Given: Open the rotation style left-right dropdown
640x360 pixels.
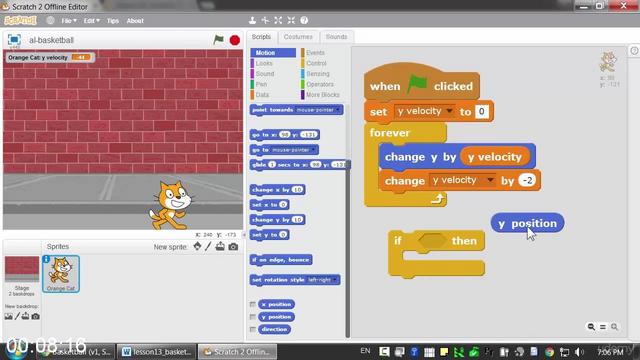Looking at the screenshot, I should pyautogui.click(x=335, y=280).
